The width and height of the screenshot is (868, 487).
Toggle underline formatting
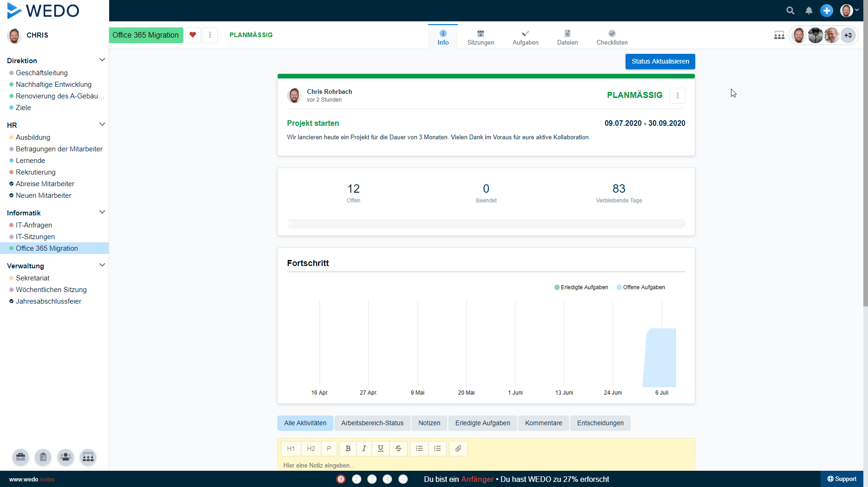380,448
